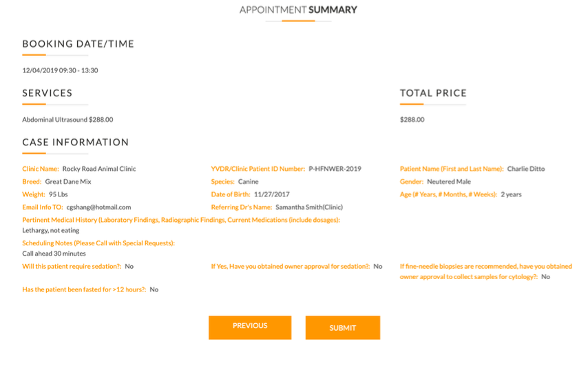Select the referring doctor Samantha Smith(Clinic)

coord(309,207)
